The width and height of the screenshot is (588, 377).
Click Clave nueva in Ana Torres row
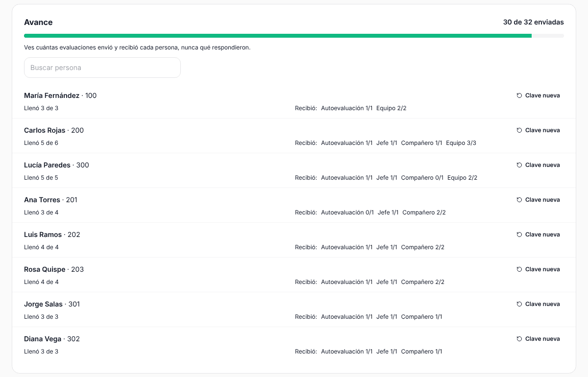coord(538,200)
